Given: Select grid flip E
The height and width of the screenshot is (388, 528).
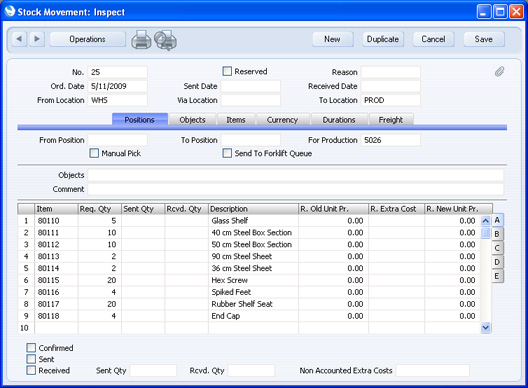Looking at the screenshot, I should pos(497,276).
